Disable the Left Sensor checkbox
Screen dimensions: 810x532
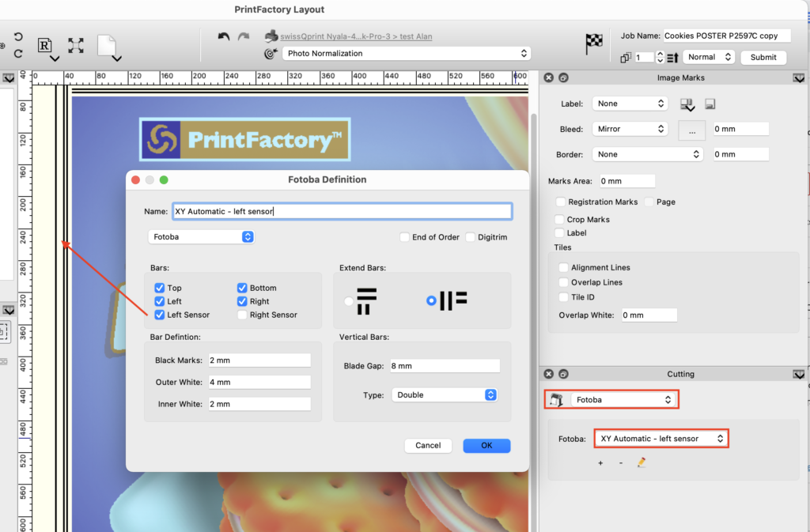point(160,315)
